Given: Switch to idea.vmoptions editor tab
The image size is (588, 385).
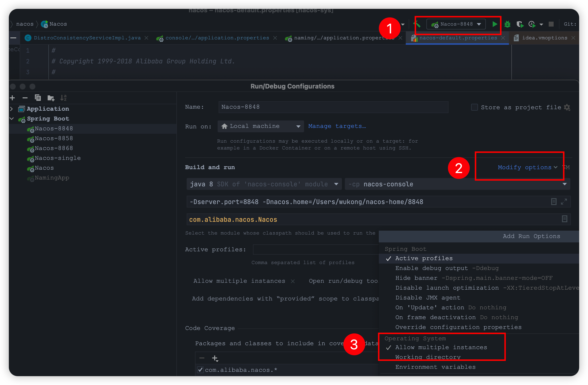Looking at the screenshot, I should (544, 38).
